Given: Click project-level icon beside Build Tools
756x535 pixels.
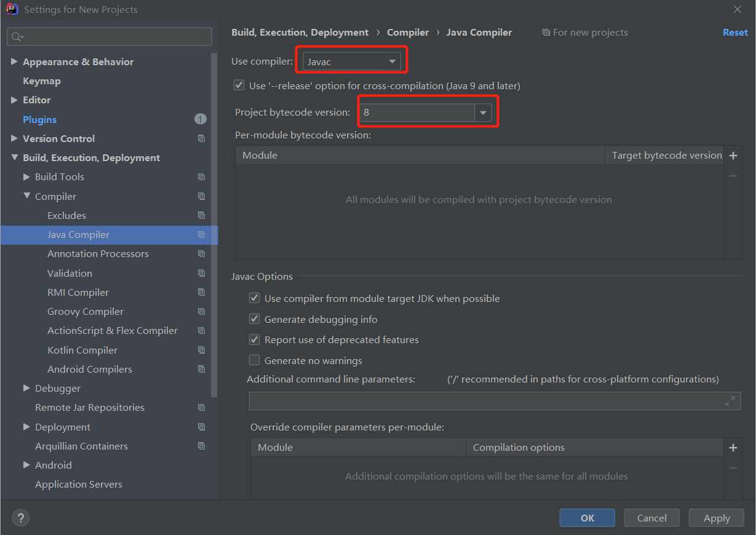Looking at the screenshot, I should tap(201, 177).
